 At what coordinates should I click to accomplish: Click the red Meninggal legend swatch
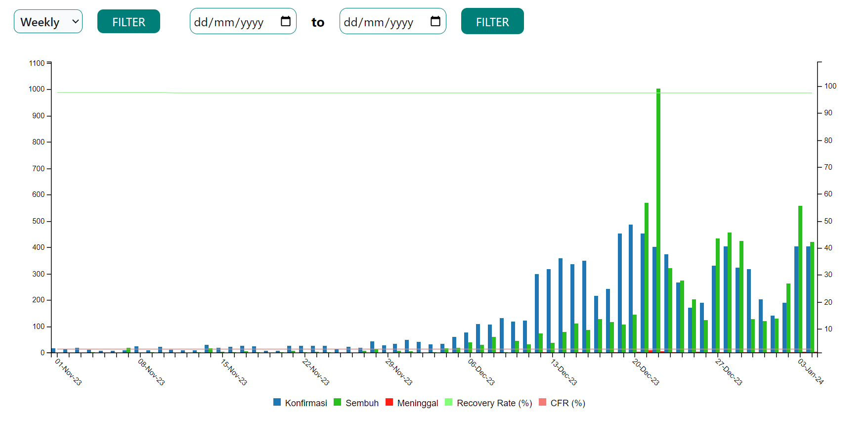click(389, 402)
